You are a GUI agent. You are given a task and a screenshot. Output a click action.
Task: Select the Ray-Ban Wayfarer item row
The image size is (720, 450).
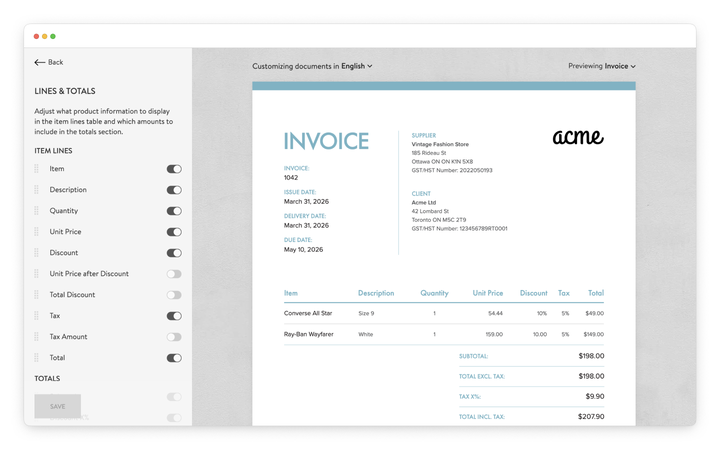coord(444,334)
